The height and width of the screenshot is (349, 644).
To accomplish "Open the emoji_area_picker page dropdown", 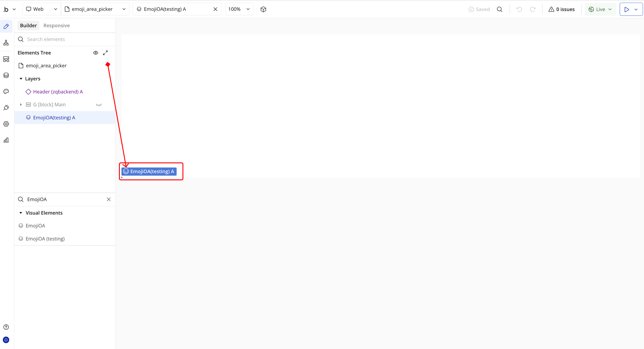I will pyautogui.click(x=95, y=9).
